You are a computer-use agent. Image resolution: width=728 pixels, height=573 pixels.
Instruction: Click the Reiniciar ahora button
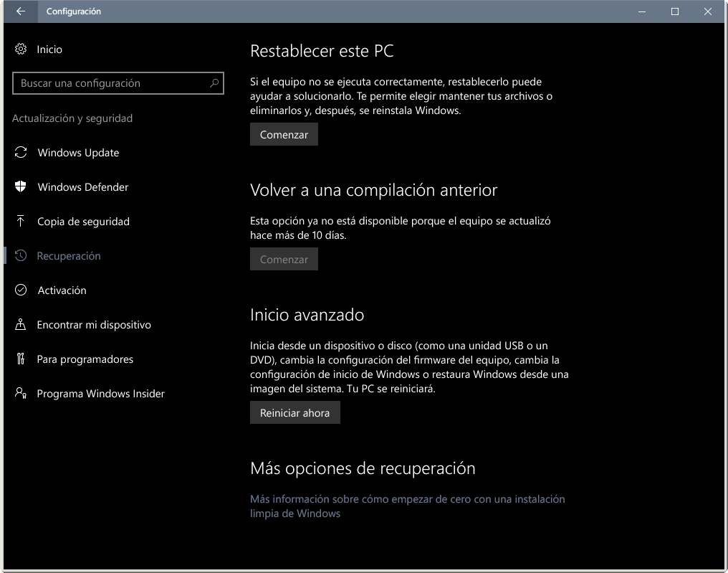(294, 412)
